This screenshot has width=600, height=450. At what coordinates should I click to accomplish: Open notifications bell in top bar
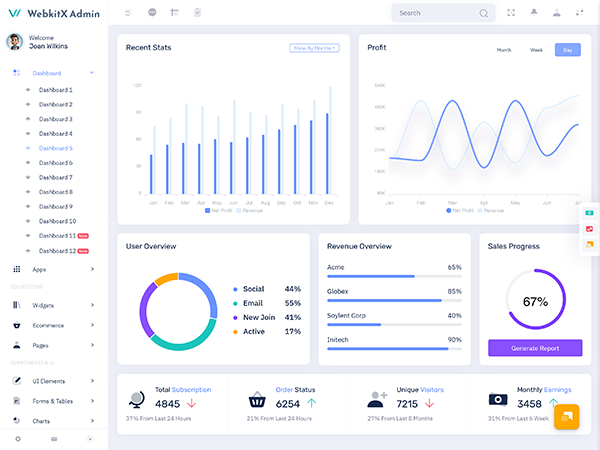pyautogui.click(x=534, y=13)
